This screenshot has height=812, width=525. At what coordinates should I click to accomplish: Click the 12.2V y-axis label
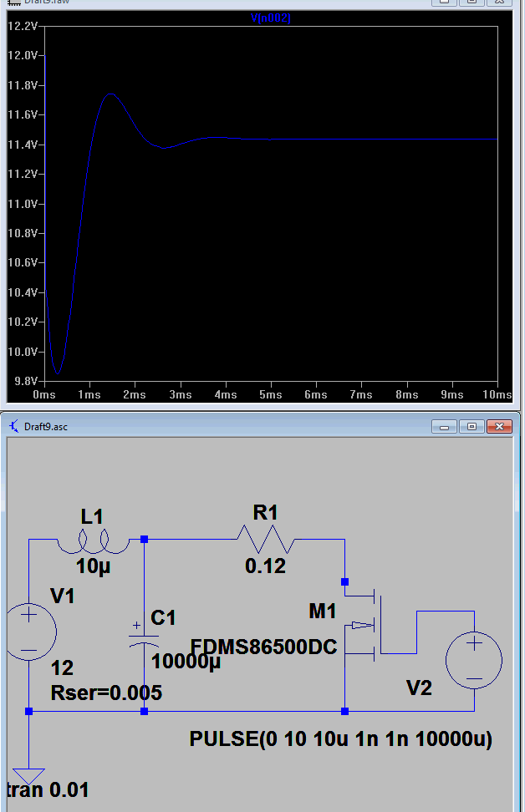23,26
